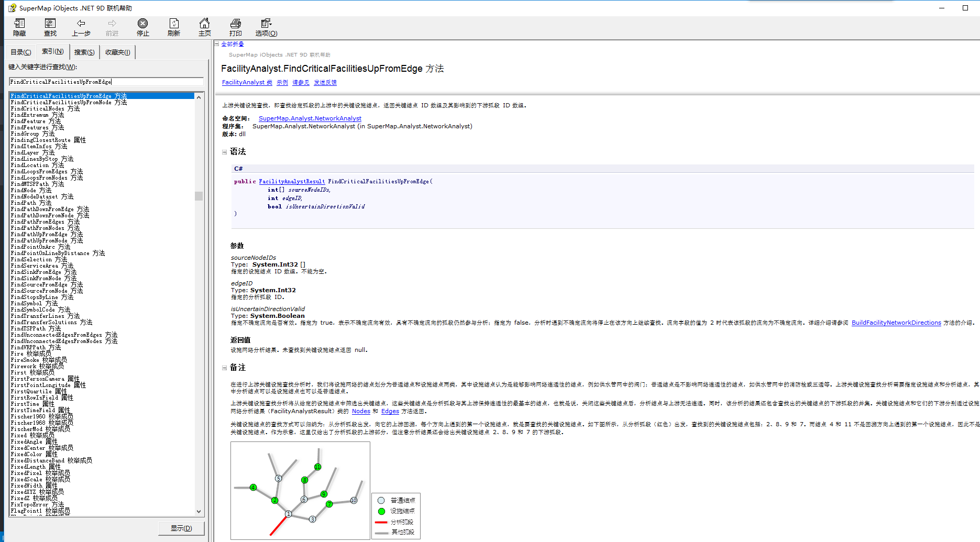The width and height of the screenshot is (980, 542).
Task: Switch to the 收藏夹(I) tab
Action: (x=118, y=52)
